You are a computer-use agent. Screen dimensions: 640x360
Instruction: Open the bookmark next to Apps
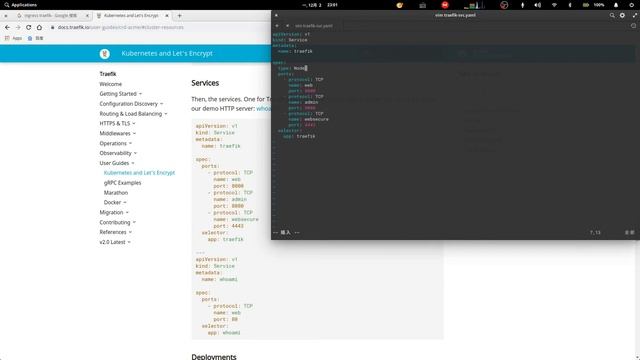36,38
